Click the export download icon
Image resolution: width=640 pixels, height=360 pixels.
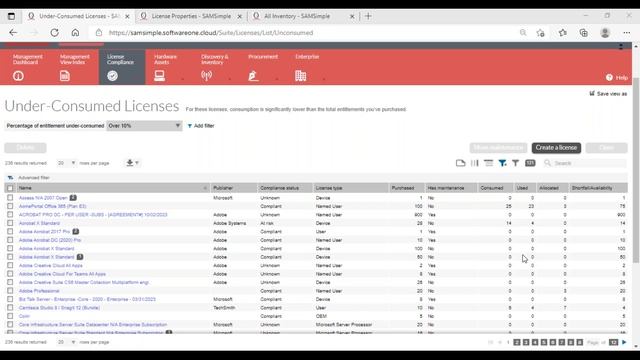130,162
